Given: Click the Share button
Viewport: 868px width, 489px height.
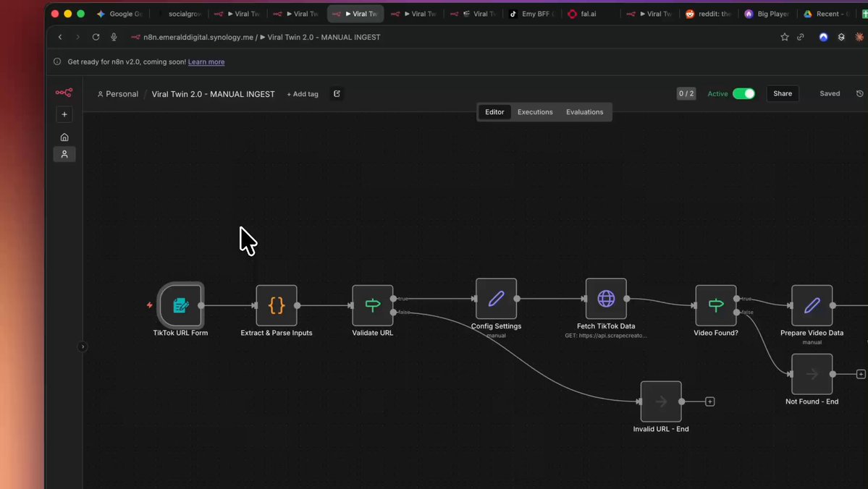Looking at the screenshot, I should point(783,93).
